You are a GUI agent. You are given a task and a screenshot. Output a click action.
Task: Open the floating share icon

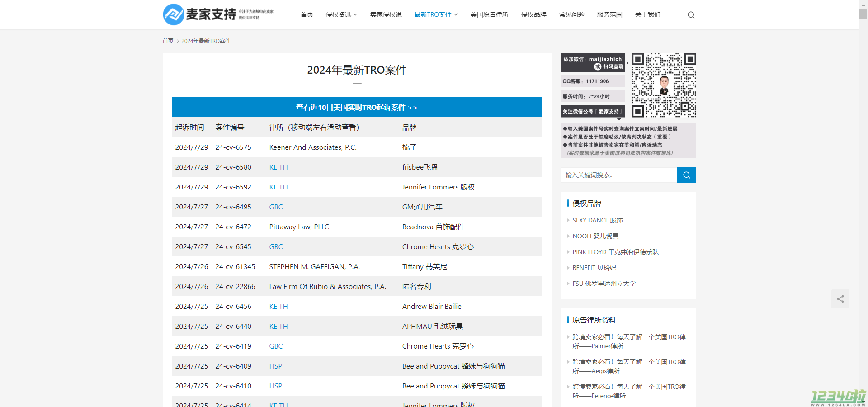tap(840, 298)
